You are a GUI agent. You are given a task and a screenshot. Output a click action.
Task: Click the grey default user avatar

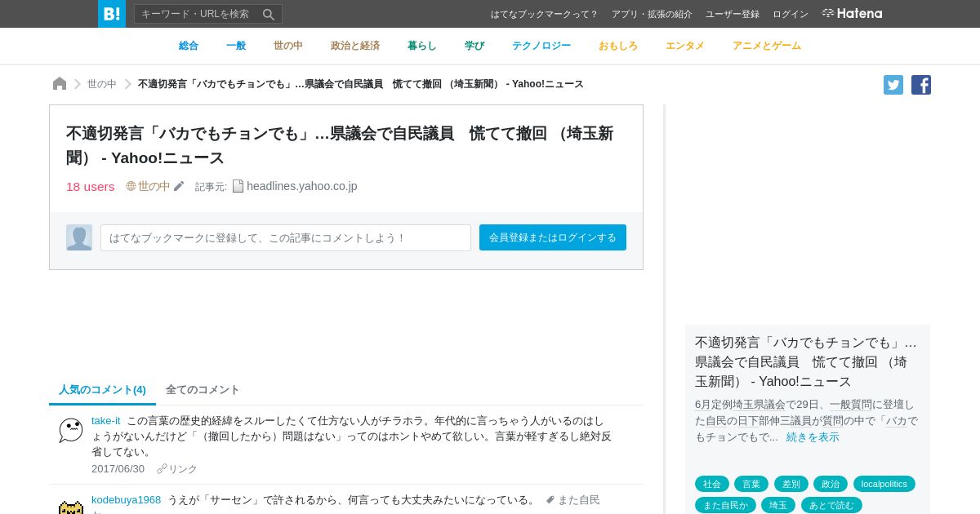coord(79,237)
